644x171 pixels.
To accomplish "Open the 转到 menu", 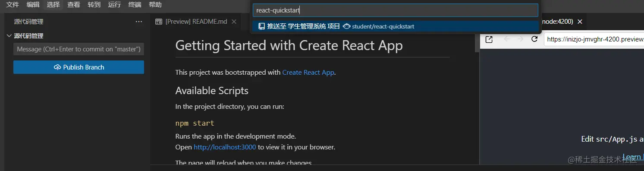I will (x=94, y=5).
